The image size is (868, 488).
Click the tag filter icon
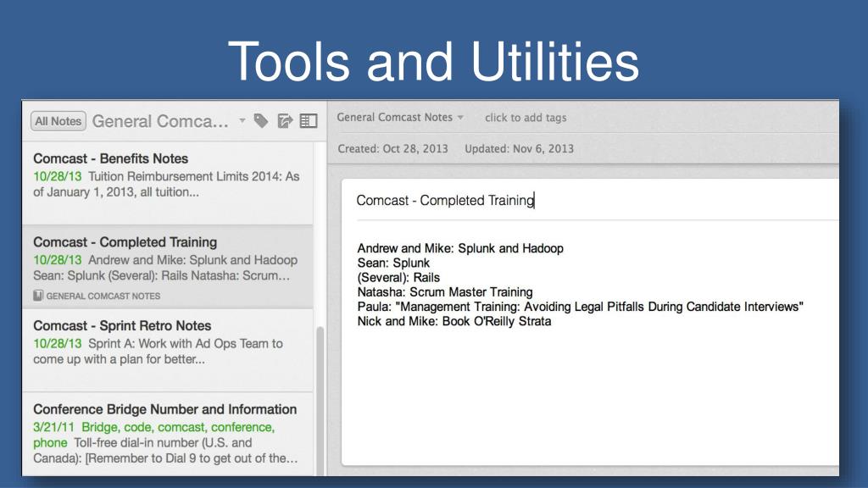click(x=261, y=121)
